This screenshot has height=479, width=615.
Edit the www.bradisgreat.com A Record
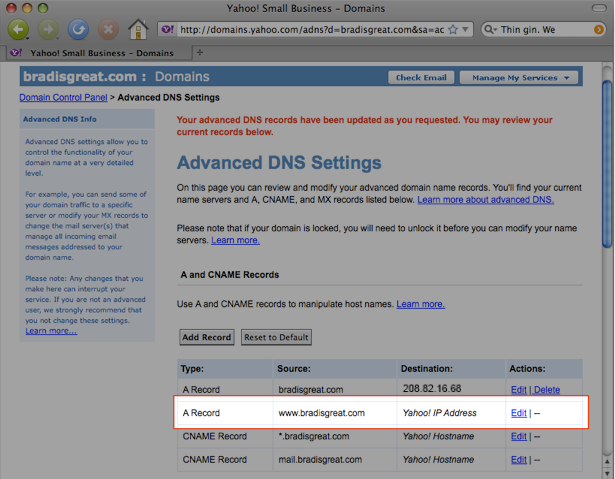(519, 413)
